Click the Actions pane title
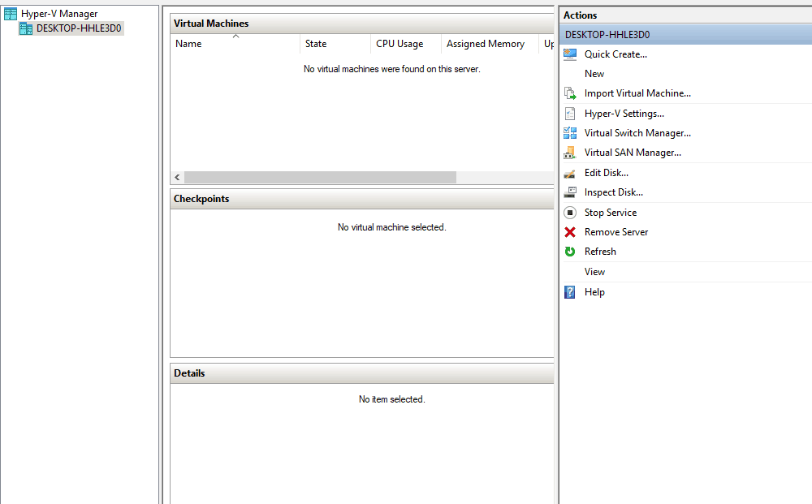The height and width of the screenshot is (504, 812). coord(580,15)
